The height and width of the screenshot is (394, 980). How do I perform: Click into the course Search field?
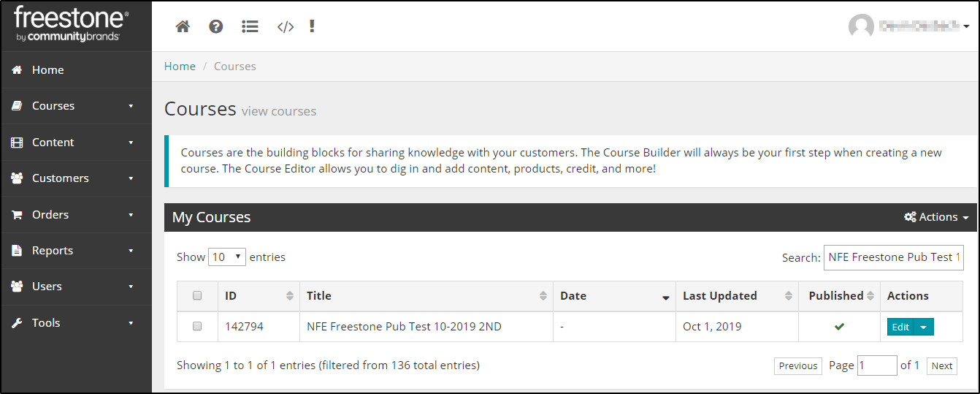pyautogui.click(x=893, y=257)
